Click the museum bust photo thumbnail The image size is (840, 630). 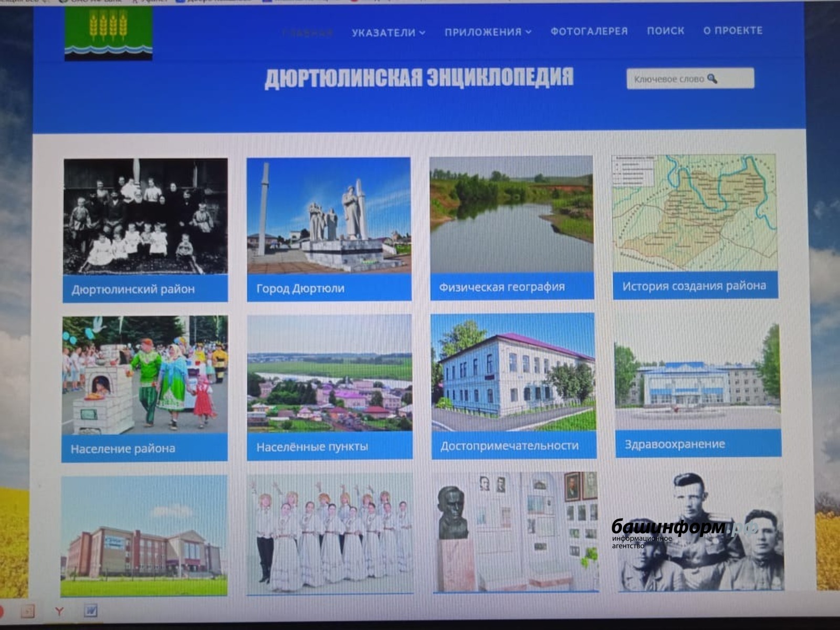tap(516, 532)
